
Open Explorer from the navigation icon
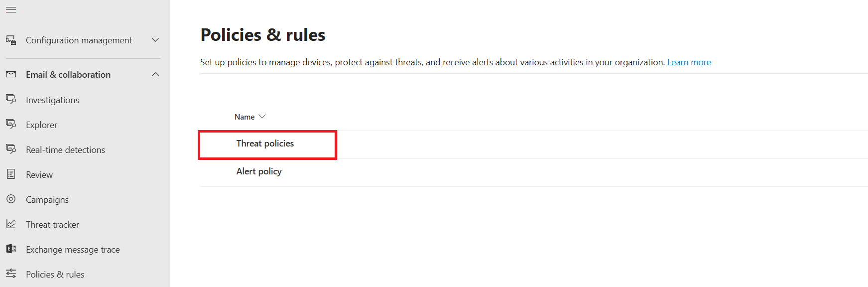point(11,125)
